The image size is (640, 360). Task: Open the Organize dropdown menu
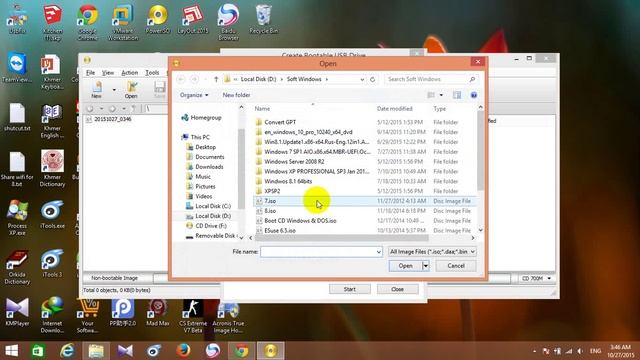click(x=194, y=95)
